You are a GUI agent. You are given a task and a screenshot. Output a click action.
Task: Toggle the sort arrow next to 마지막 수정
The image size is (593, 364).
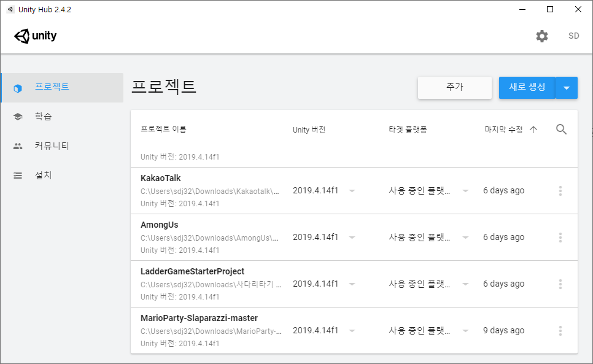pos(533,130)
